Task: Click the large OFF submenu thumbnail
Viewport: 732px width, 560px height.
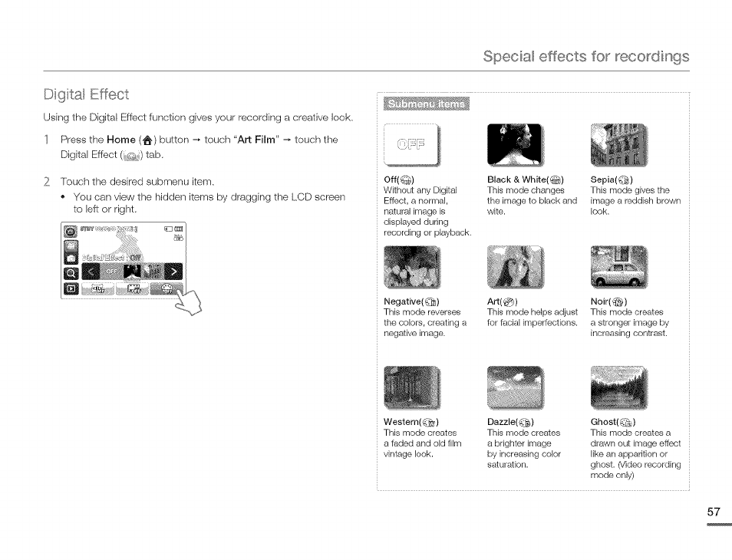Action: point(411,145)
